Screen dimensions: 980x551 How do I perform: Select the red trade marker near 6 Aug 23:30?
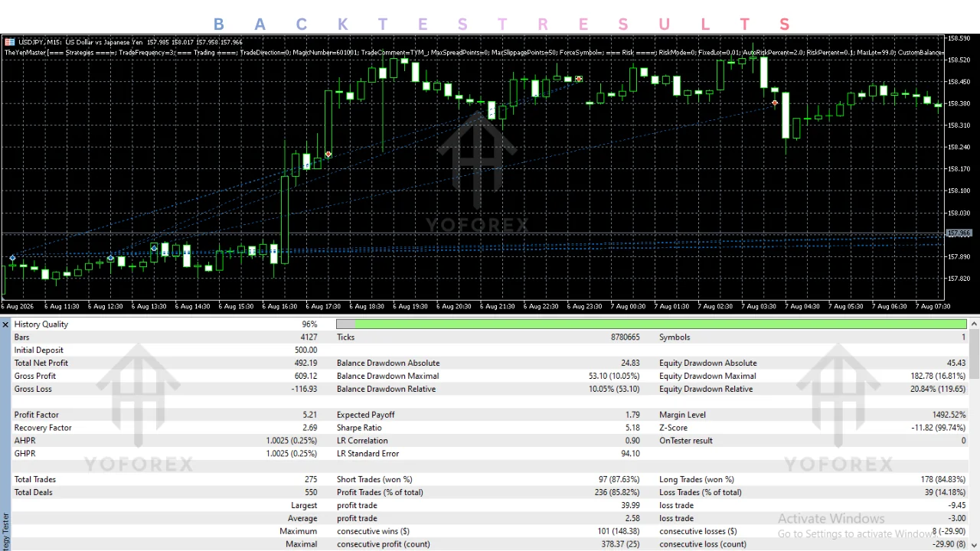579,79
